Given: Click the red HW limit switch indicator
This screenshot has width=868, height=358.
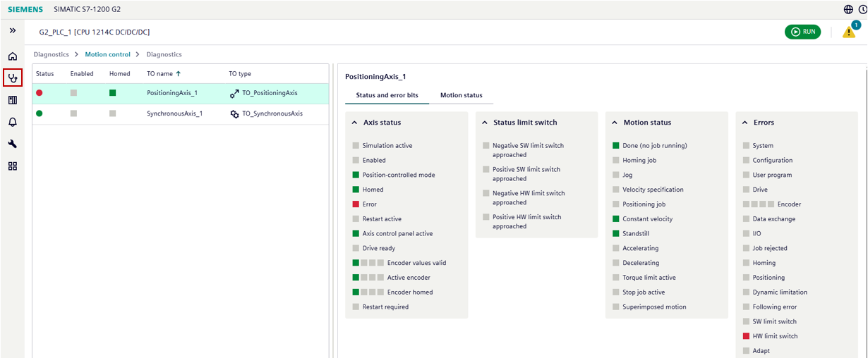Looking at the screenshot, I should 746,336.
